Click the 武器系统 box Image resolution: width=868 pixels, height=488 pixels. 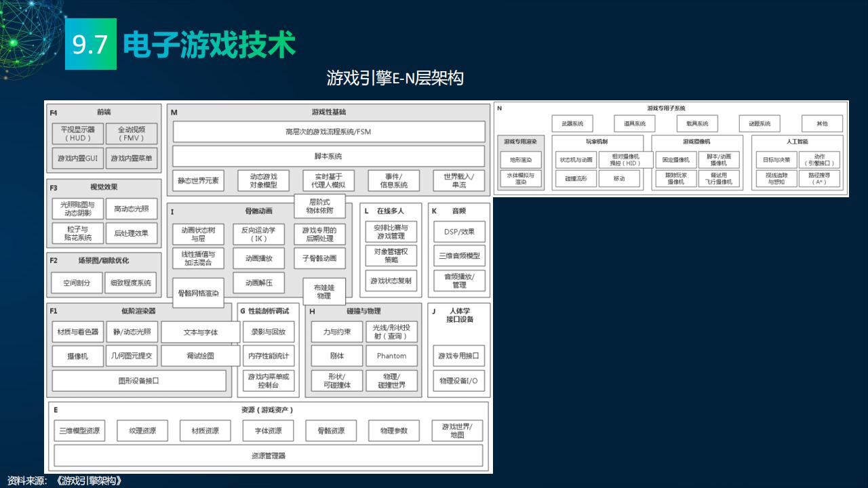coord(572,123)
